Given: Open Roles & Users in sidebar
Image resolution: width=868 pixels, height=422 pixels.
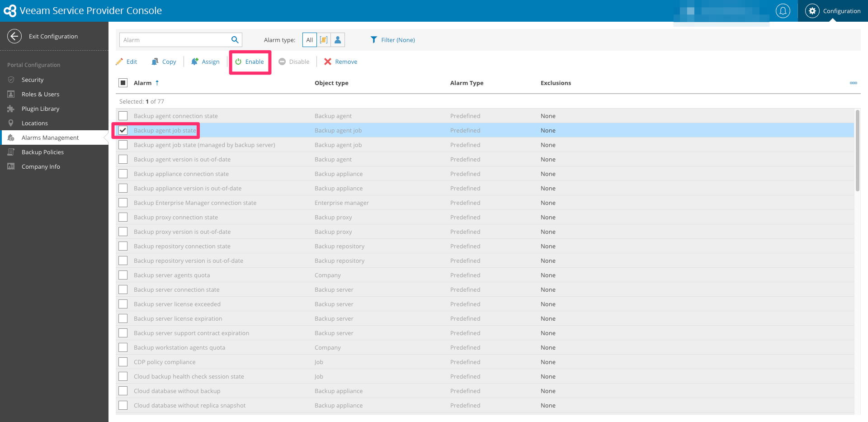Looking at the screenshot, I should point(40,94).
